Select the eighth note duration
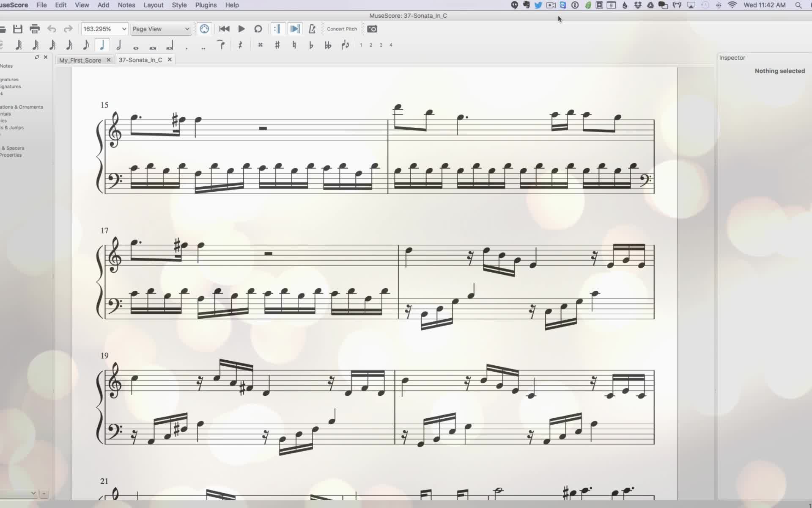Viewport: 812px width, 508px height. tap(86, 45)
